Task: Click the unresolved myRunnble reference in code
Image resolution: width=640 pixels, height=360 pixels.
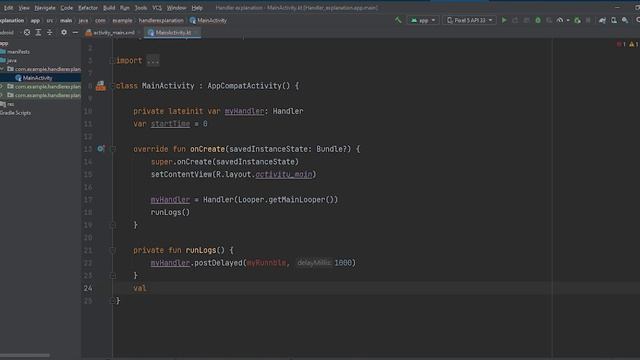Action: coord(266,263)
